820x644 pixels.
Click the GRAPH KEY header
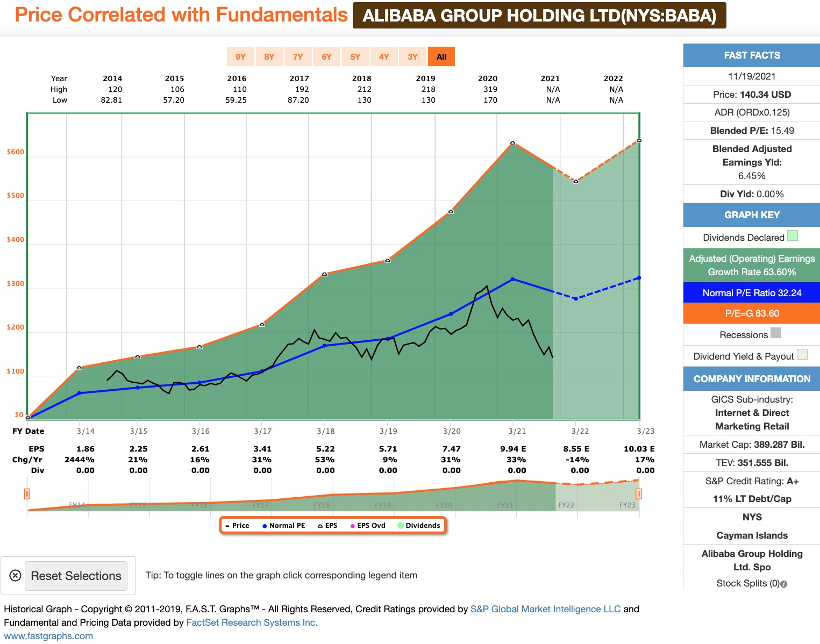coord(752,215)
